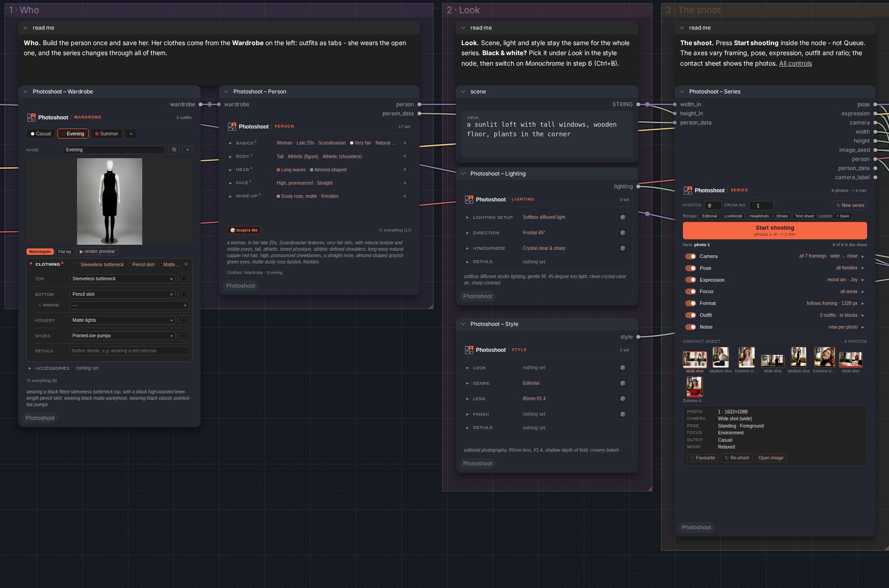Clear the MAKE-UP row with its x icon
Viewport: 889px width, 588px height.
coord(405,196)
